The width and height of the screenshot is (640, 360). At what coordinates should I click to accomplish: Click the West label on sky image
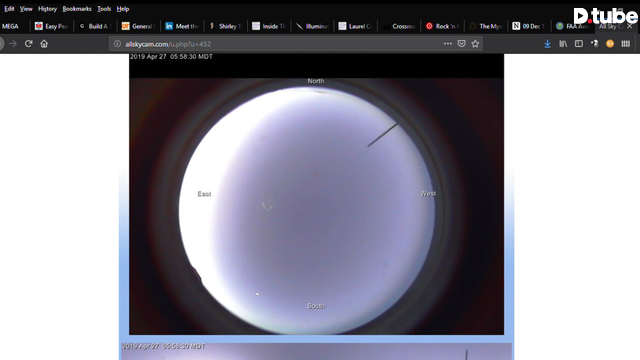click(428, 193)
